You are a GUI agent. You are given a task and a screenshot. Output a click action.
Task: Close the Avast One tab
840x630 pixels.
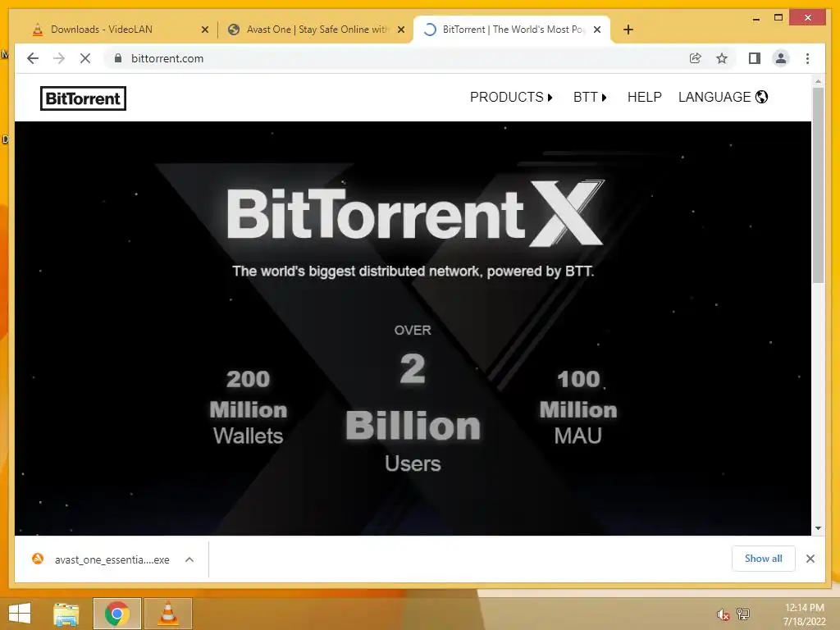pyautogui.click(x=400, y=30)
